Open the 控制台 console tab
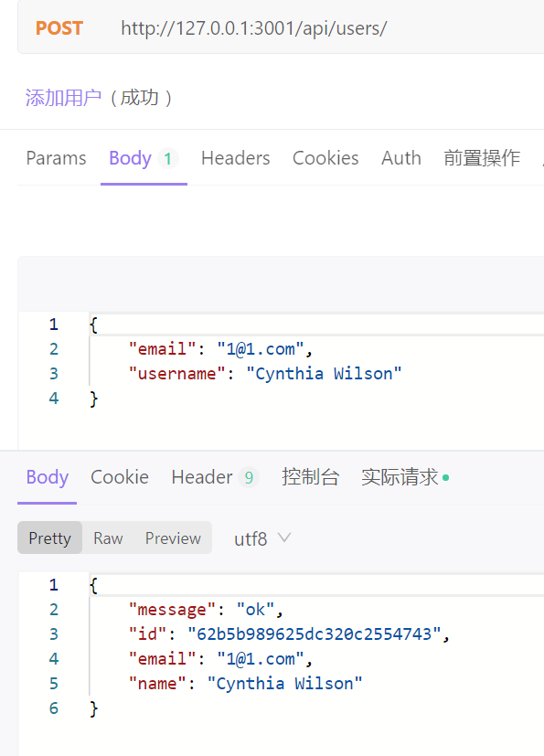The height and width of the screenshot is (756, 544). [311, 477]
